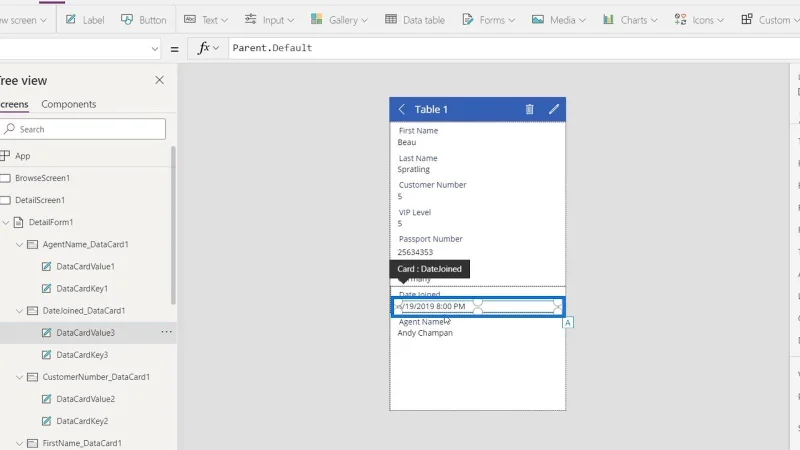The height and width of the screenshot is (450, 800).
Task: Switch to the Components tab
Action: point(68,104)
